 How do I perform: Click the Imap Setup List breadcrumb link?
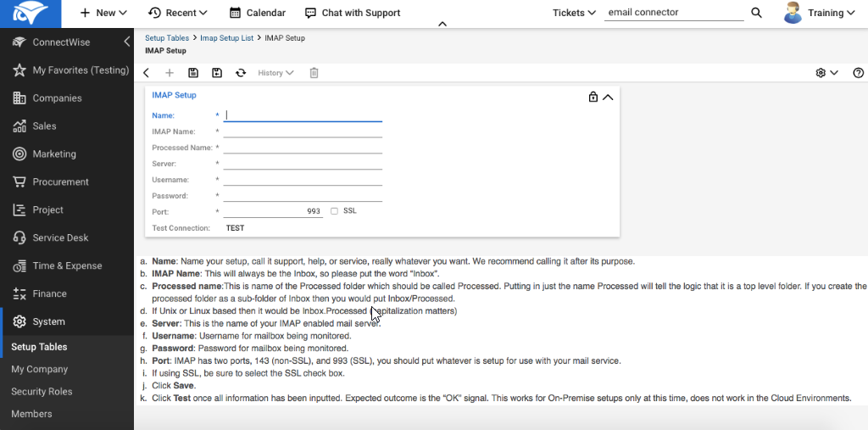click(x=227, y=37)
